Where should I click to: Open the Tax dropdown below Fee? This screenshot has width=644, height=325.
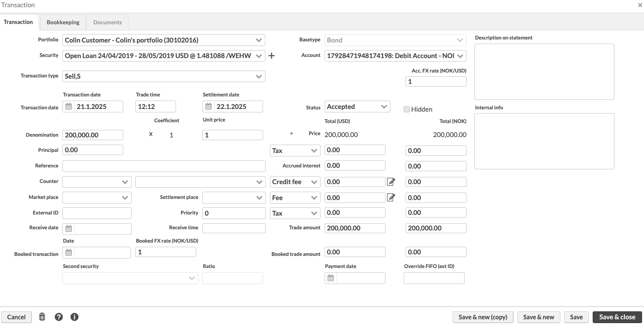tap(295, 213)
